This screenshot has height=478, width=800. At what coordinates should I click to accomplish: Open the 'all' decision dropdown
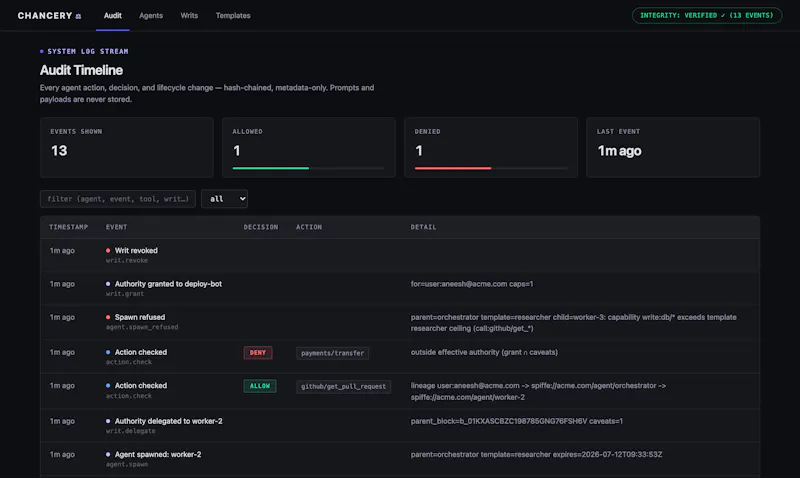point(224,199)
